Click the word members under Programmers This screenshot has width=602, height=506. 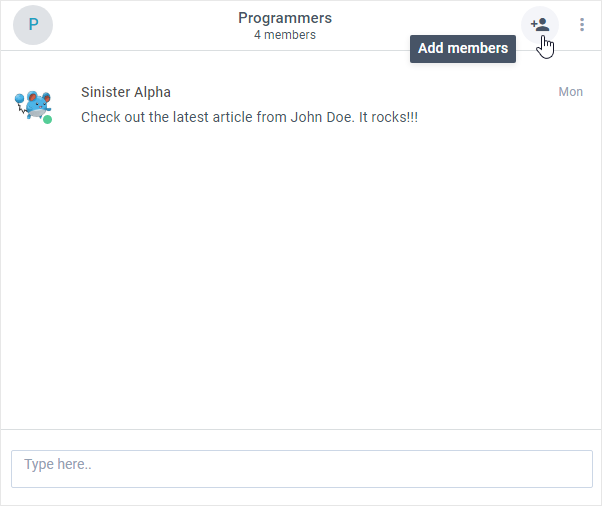tap(290, 35)
